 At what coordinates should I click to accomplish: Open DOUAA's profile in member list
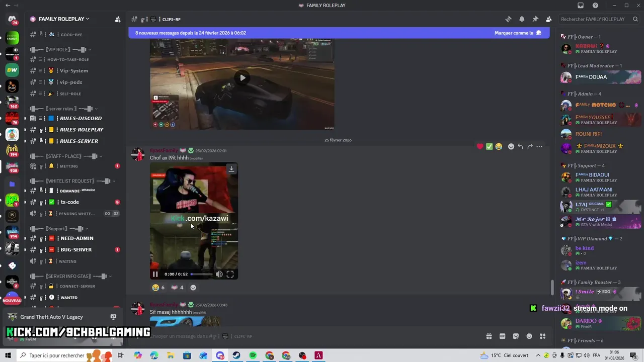click(x=600, y=77)
